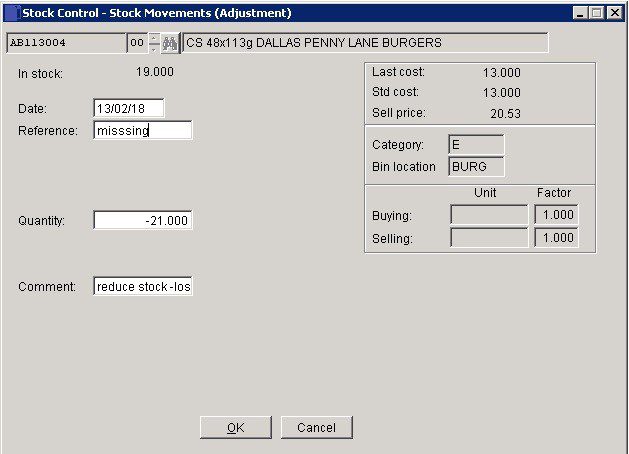Confirm the adjustment with OK button
Image resolution: width=629 pixels, height=454 pixels.
236,428
